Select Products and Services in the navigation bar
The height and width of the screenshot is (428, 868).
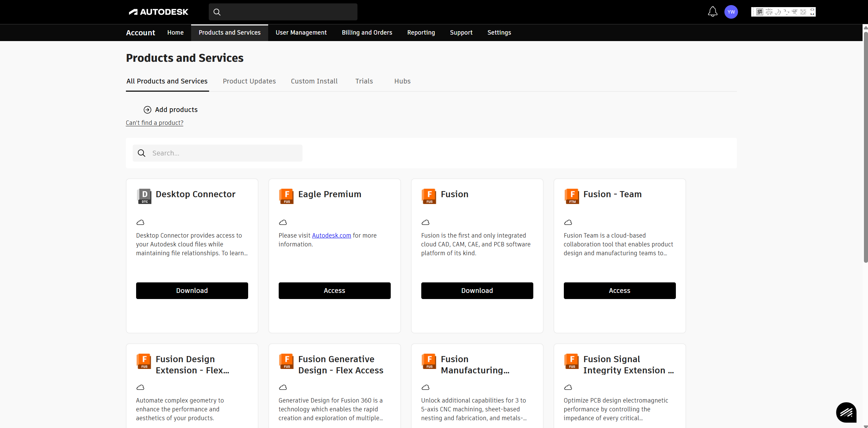click(229, 33)
